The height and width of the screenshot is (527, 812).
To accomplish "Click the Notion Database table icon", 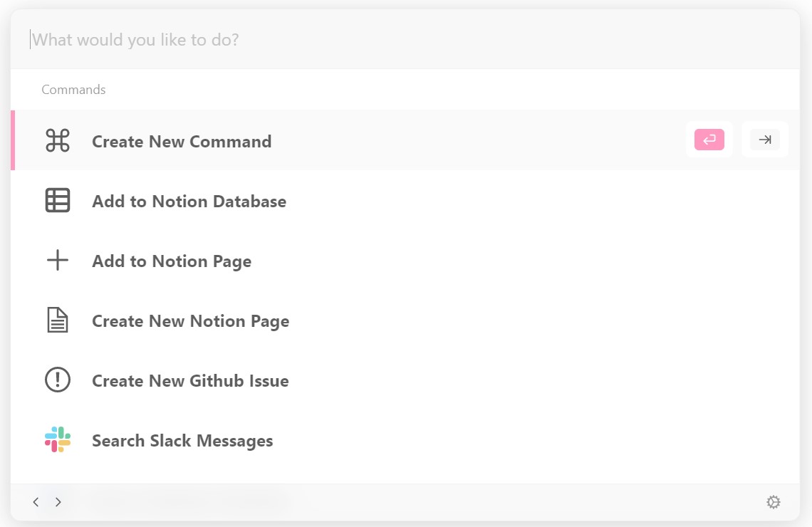I will (x=58, y=201).
